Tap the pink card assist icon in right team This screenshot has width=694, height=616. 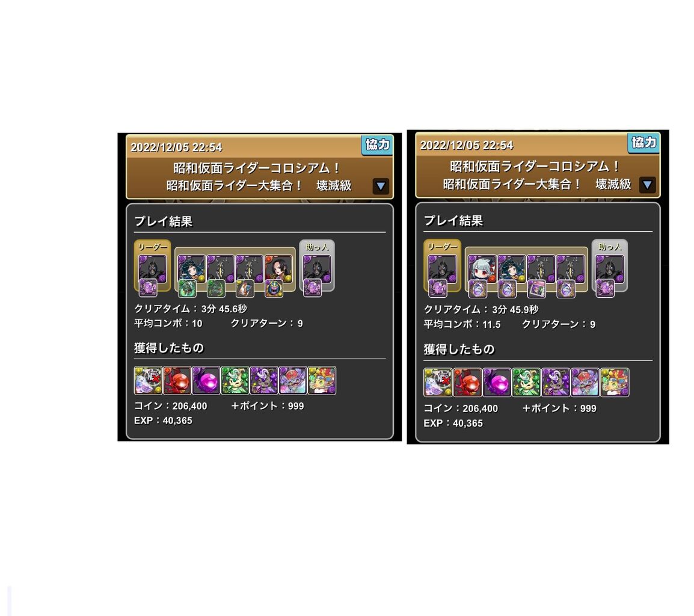click(536, 289)
